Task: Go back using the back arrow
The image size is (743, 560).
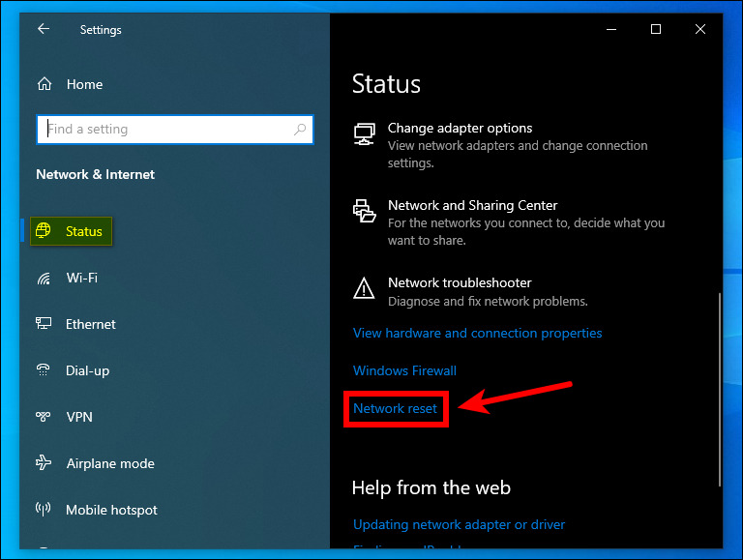Action: pyautogui.click(x=44, y=29)
